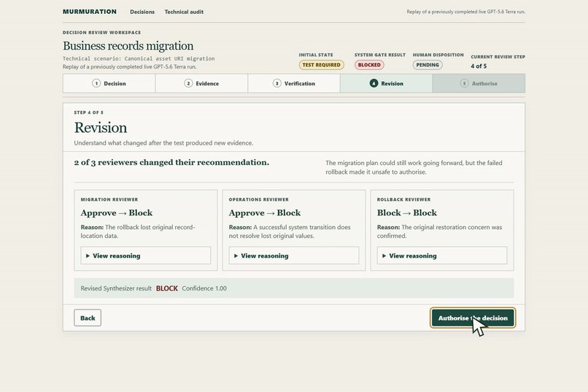The height and width of the screenshot is (392, 588).
Task: Click the BLOCKED status badge
Action: pos(369,65)
